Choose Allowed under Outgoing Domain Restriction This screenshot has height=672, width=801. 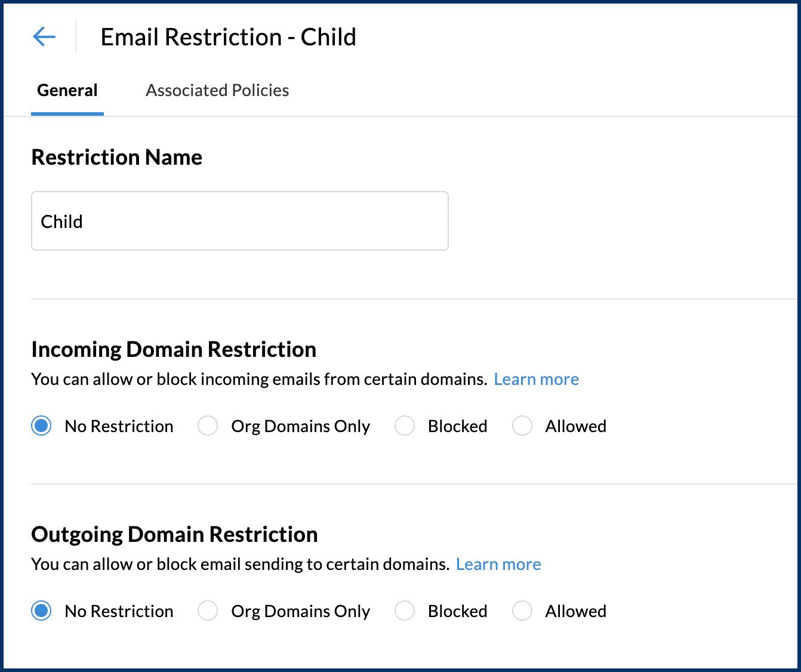point(522,611)
